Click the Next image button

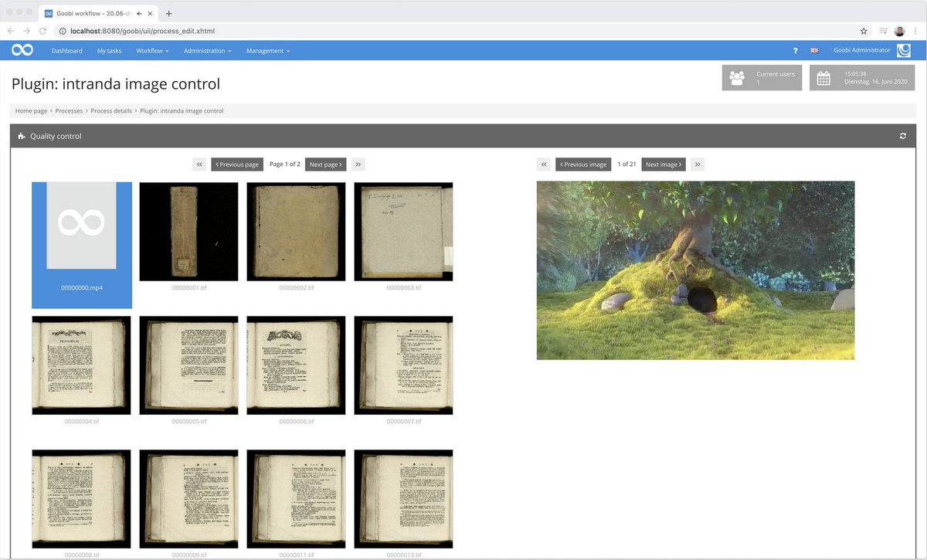[x=663, y=164]
